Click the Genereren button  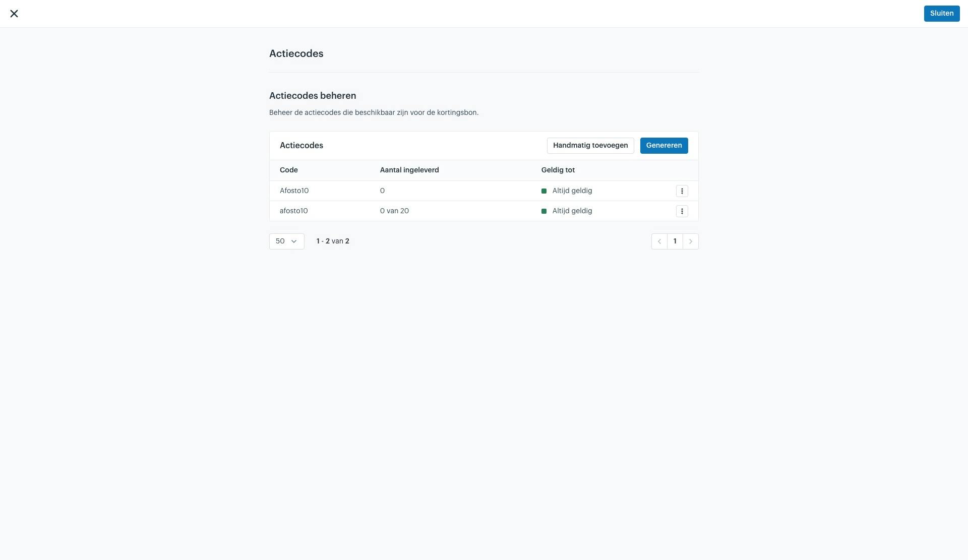[663, 146]
